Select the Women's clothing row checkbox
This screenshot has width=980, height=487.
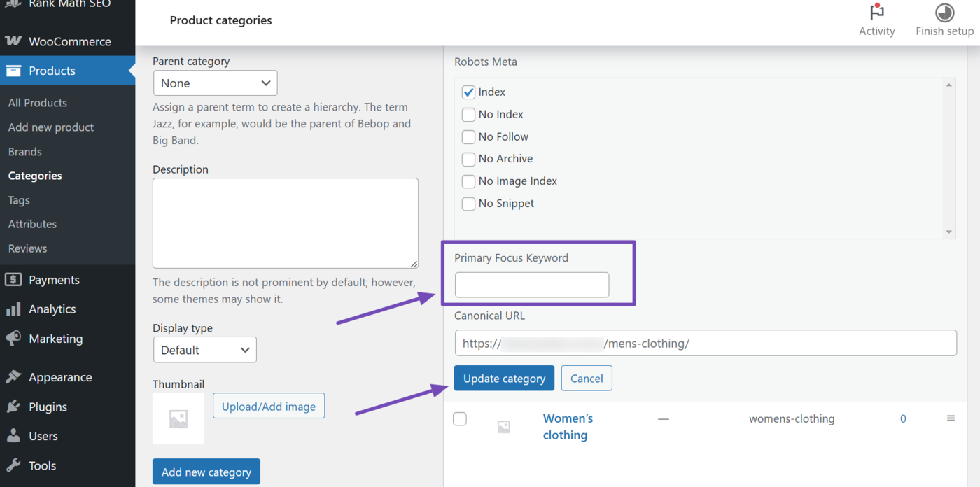pyautogui.click(x=460, y=418)
